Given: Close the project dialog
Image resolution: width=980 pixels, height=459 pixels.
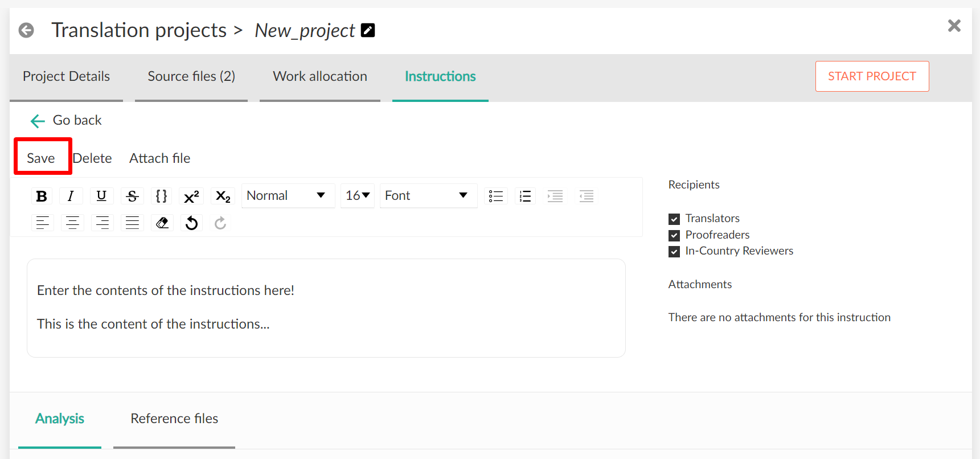Looking at the screenshot, I should (x=954, y=26).
